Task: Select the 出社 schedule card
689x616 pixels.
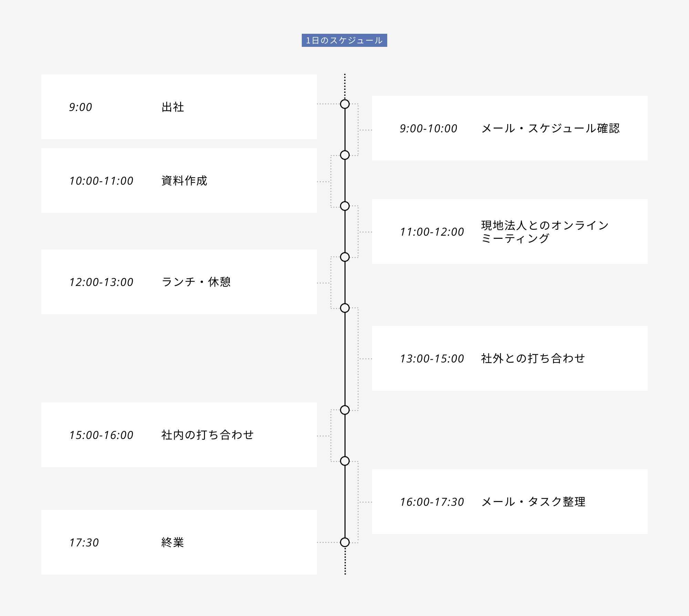Action: point(179,107)
